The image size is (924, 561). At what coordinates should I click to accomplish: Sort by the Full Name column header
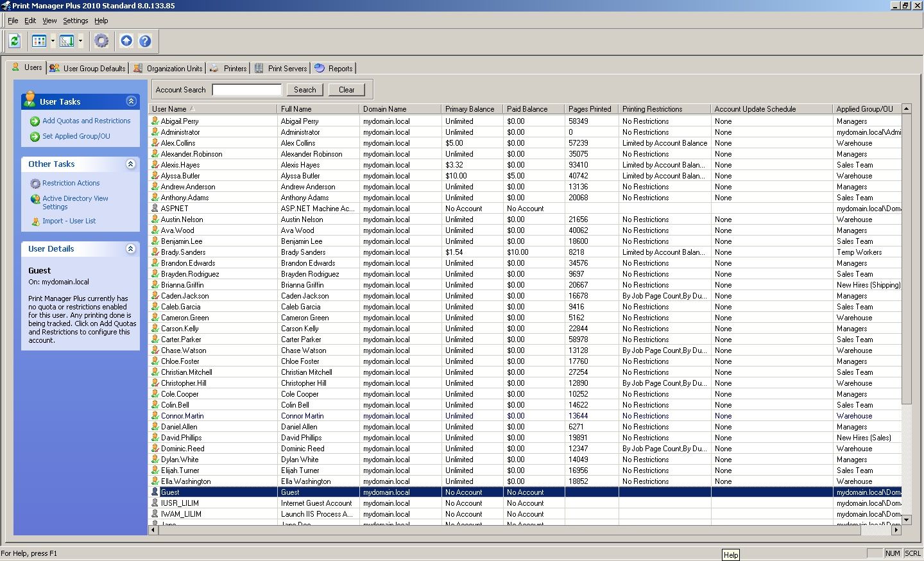point(318,109)
